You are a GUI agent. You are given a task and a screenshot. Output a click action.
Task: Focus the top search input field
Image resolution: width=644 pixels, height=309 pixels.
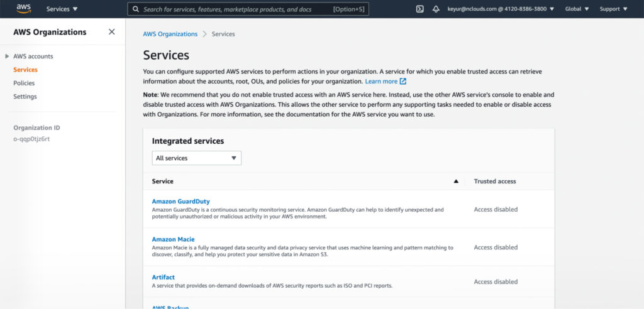(248, 9)
